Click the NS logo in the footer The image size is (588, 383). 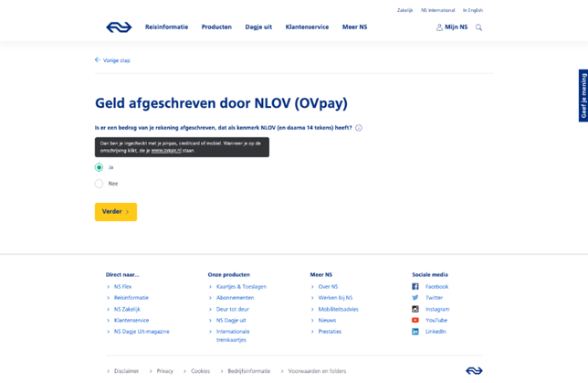(474, 371)
